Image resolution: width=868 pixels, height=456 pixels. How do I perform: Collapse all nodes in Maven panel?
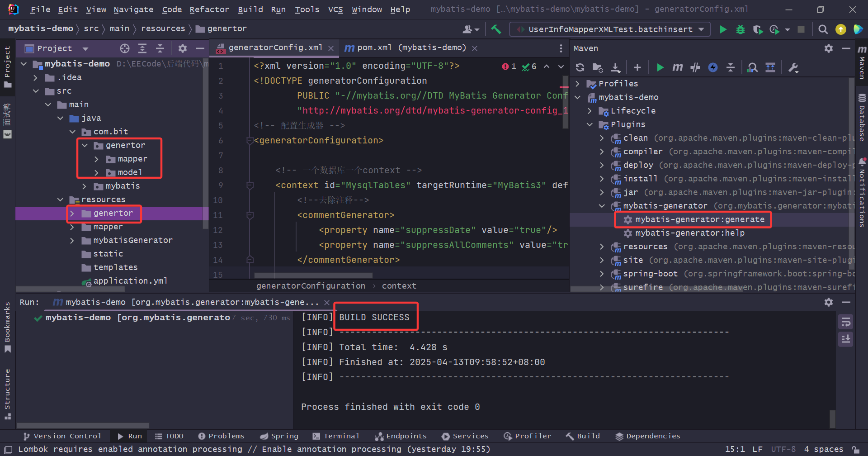tap(731, 67)
